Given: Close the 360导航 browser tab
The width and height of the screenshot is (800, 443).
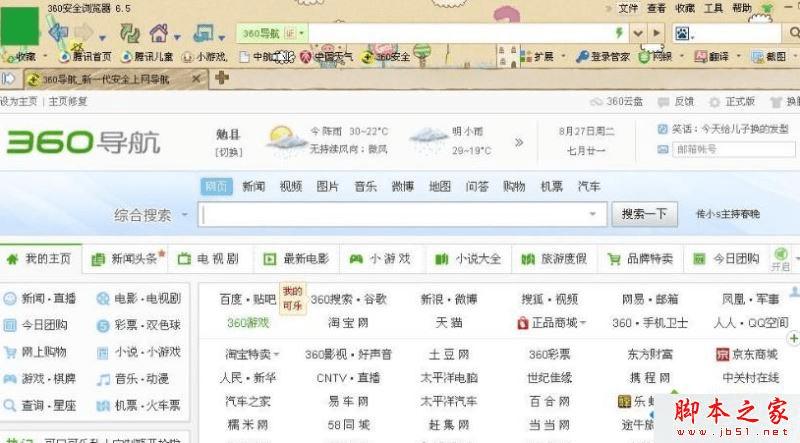Looking at the screenshot, I should (x=196, y=79).
